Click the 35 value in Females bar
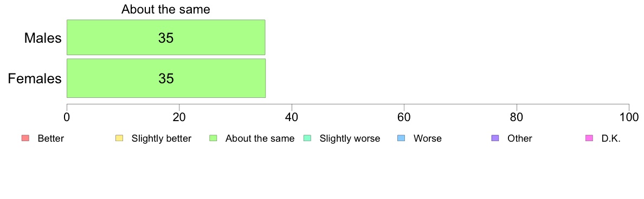Screen dimensions: 644x199 coord(166,78)
